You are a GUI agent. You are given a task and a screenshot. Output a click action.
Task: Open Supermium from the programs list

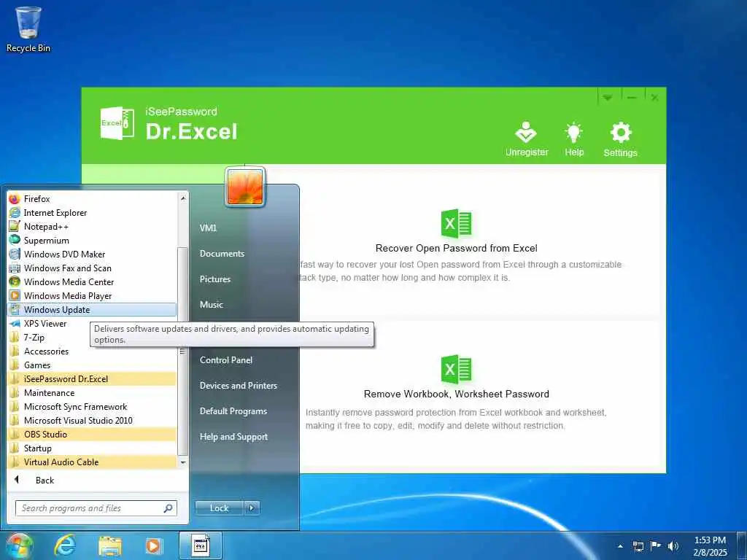coord(92,240)
